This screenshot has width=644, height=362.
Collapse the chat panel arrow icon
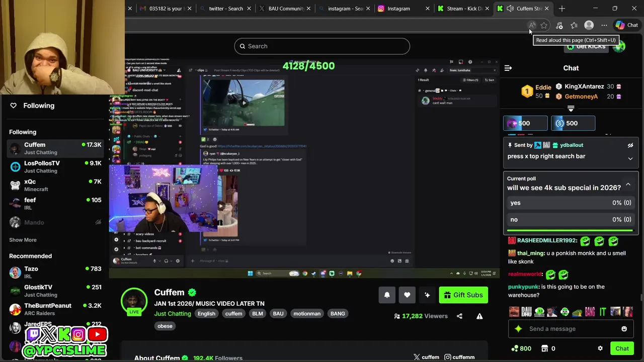(508, 68)
